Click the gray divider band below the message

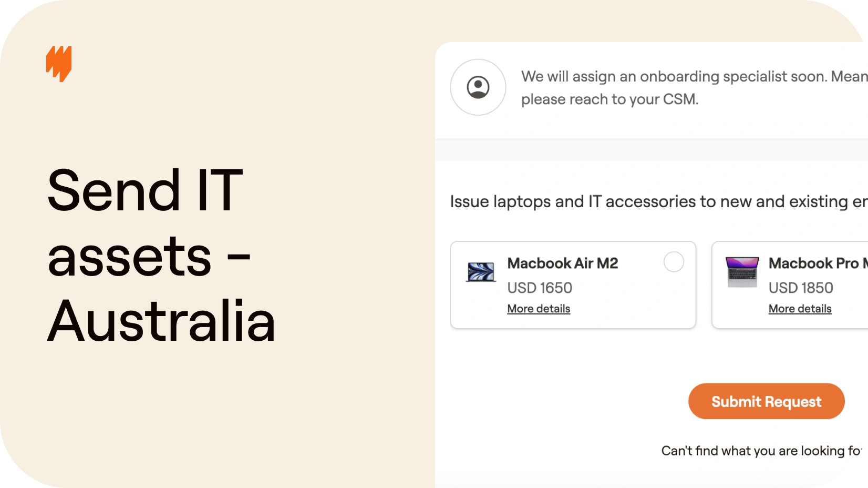click(652, 150)
